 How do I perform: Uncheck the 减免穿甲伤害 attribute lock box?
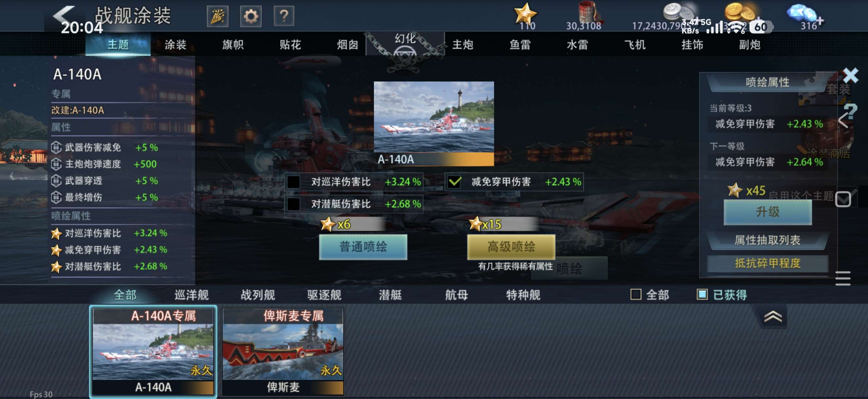point(454,182)
